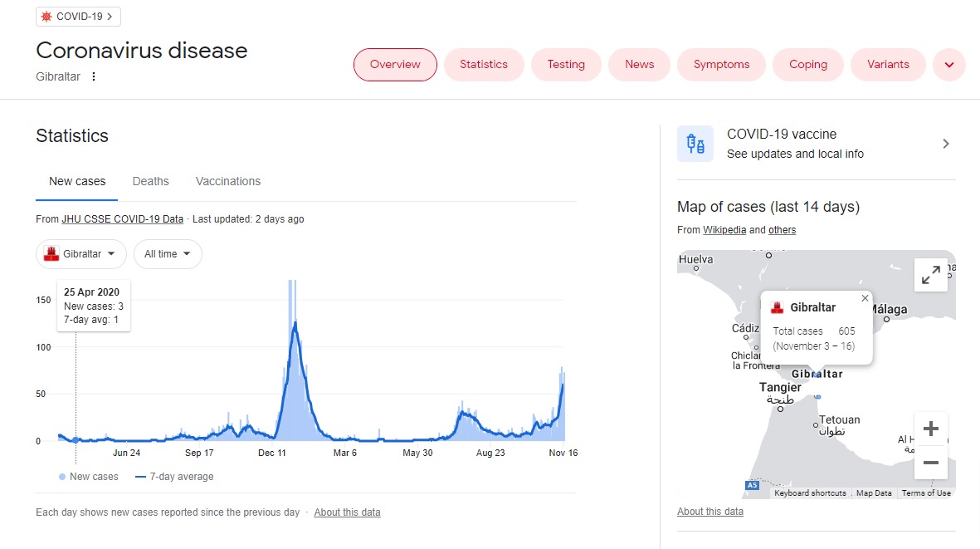980x549 pixels.
Task: Close the Gibraltar map popup
Action: tap(865, 298)
